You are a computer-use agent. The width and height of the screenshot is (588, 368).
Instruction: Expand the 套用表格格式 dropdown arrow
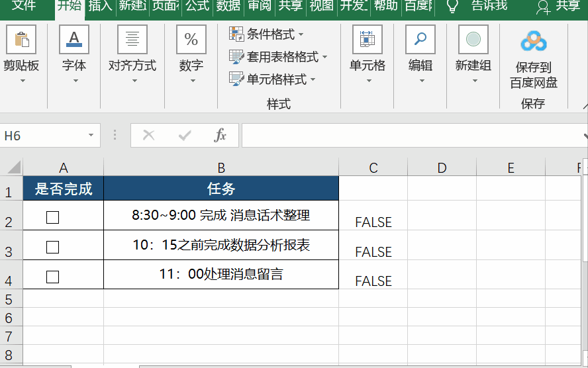pos(324,57)
